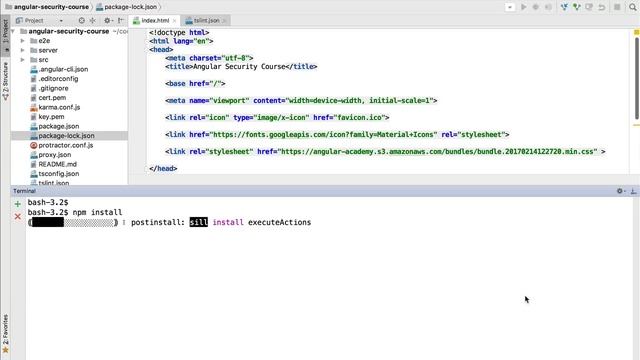The height and width of the screenshot is (360, 640).
Task: Click Run with Coverage icon
Action: point(548,7)
